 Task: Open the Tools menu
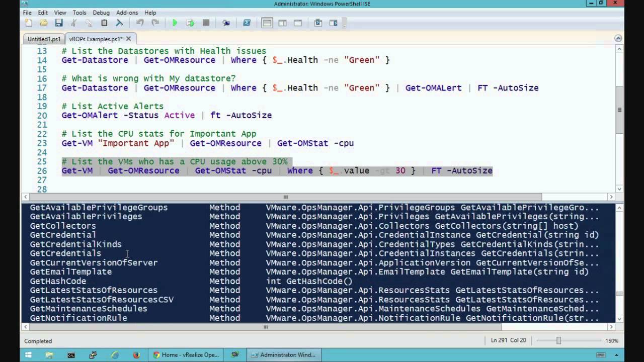click(x=79, y=13)
